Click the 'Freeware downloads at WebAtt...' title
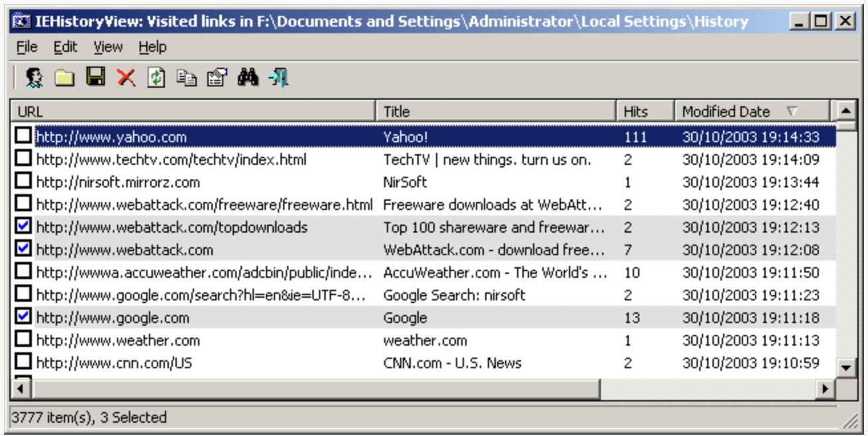 point(493,205)
